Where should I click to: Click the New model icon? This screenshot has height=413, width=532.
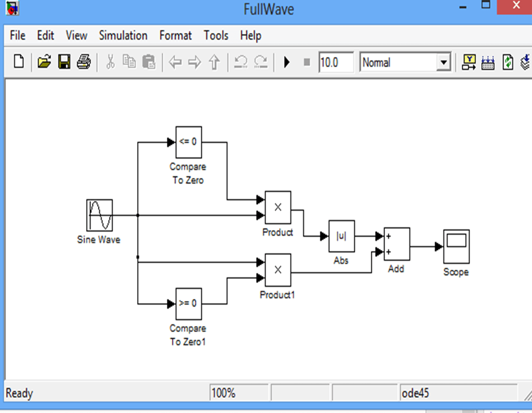pyautogui.click(x=19, y=62)
